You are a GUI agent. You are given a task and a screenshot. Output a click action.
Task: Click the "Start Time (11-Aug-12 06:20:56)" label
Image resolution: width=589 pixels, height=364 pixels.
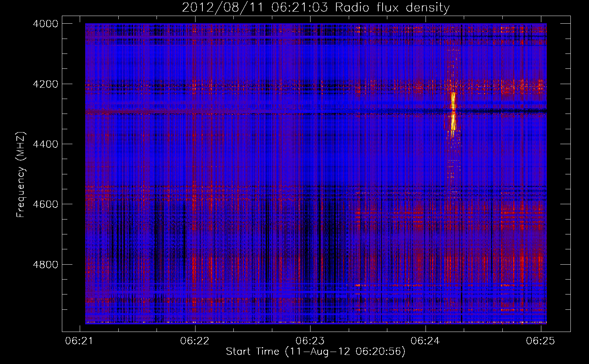[x=316, y=352]
